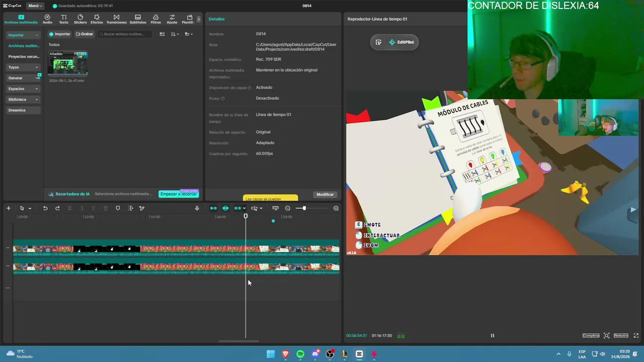Expand the Tuyos sidebar section

23,67
